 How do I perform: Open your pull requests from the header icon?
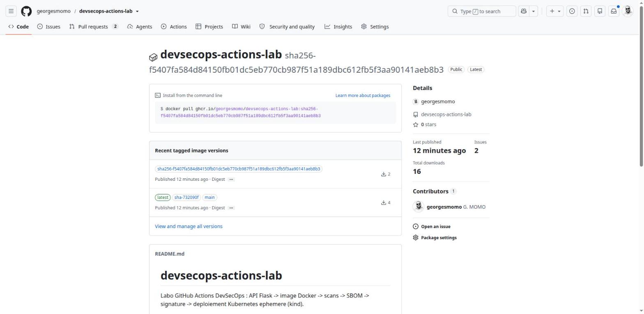(586, 11)
